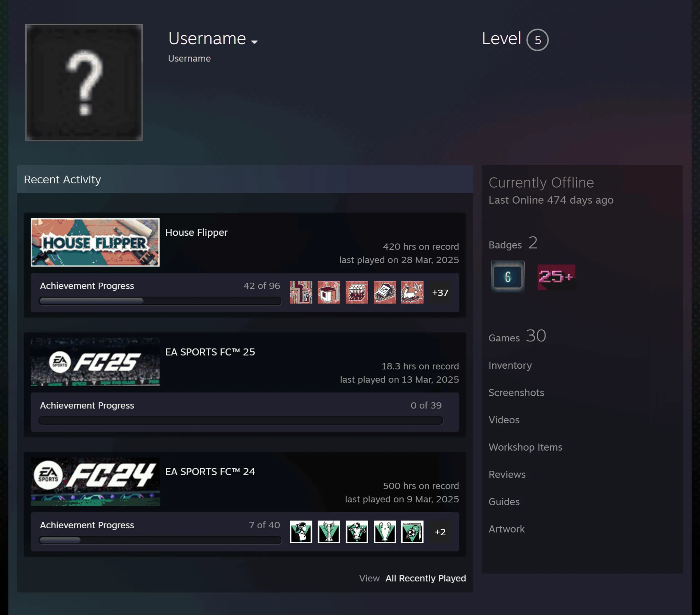Open the Guides link
The image size is (700, 615).
[x=504, y=502]
